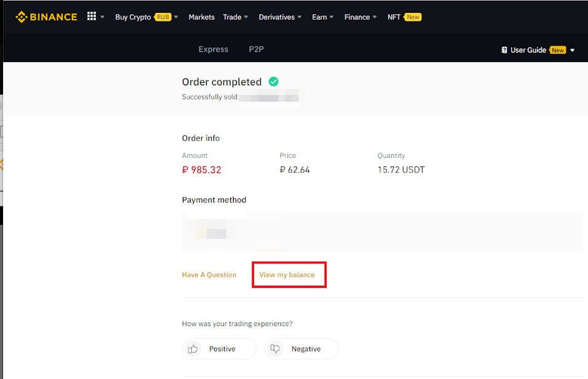Open the apps grid menu icon
588x379 pixels.
92,17
